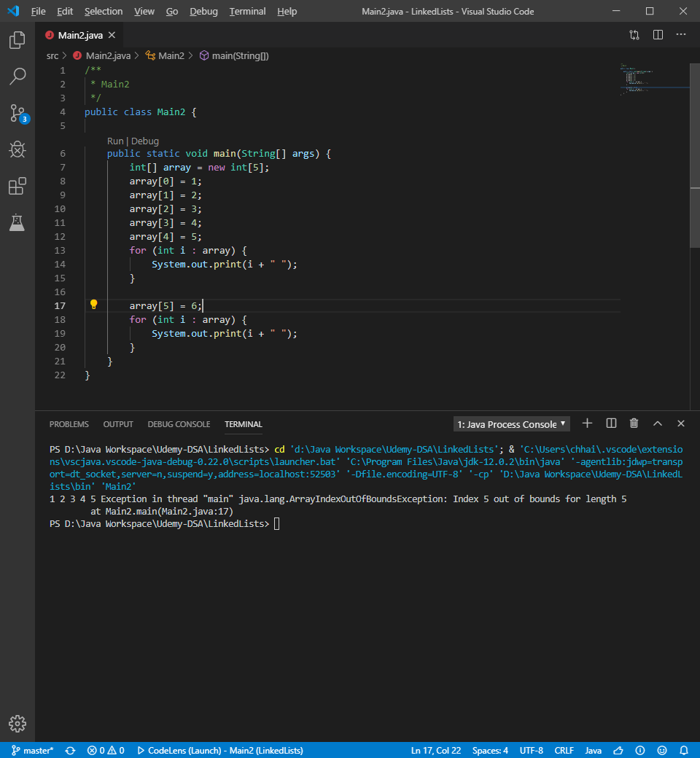Viewport: 700px width, 758px height.
Task: Open the Java Process Console dropdown
Action: coord(510,423)
